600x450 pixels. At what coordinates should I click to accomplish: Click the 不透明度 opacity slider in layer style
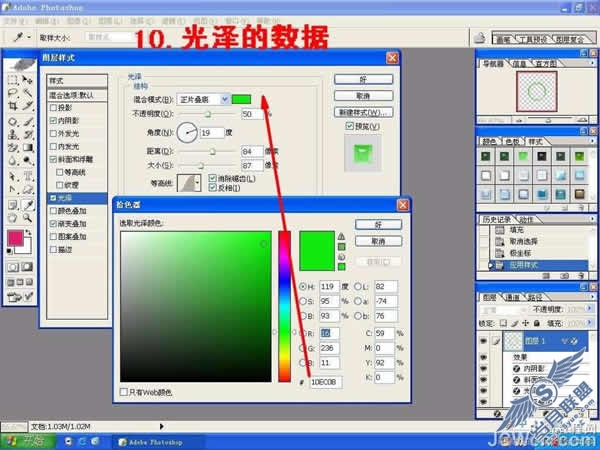click(x=207, y=114)
